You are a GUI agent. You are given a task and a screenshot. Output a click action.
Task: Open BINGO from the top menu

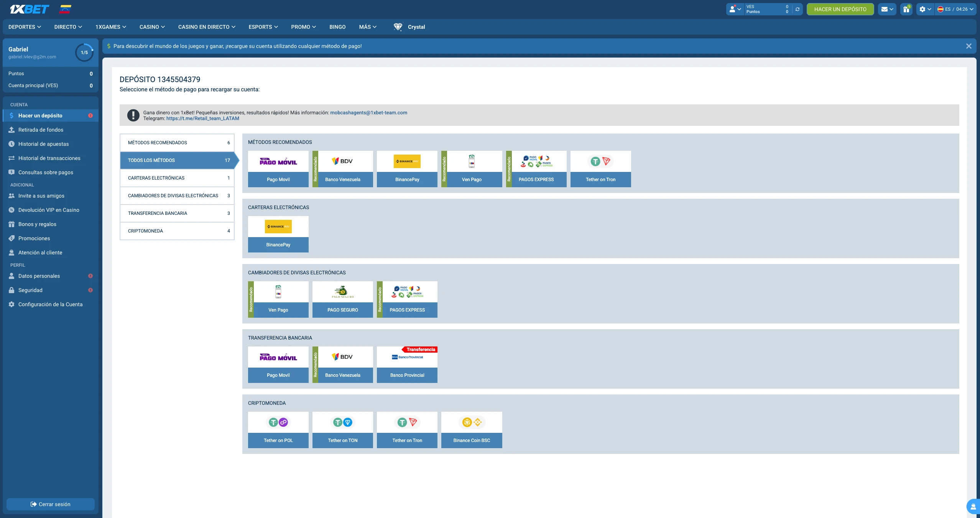(337, 27)
